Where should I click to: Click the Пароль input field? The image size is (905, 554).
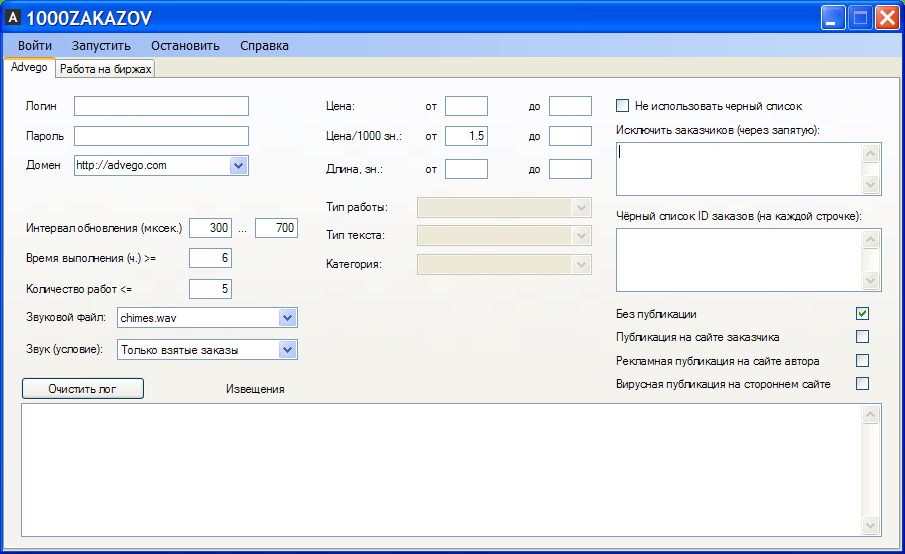[x=161, y=136]
